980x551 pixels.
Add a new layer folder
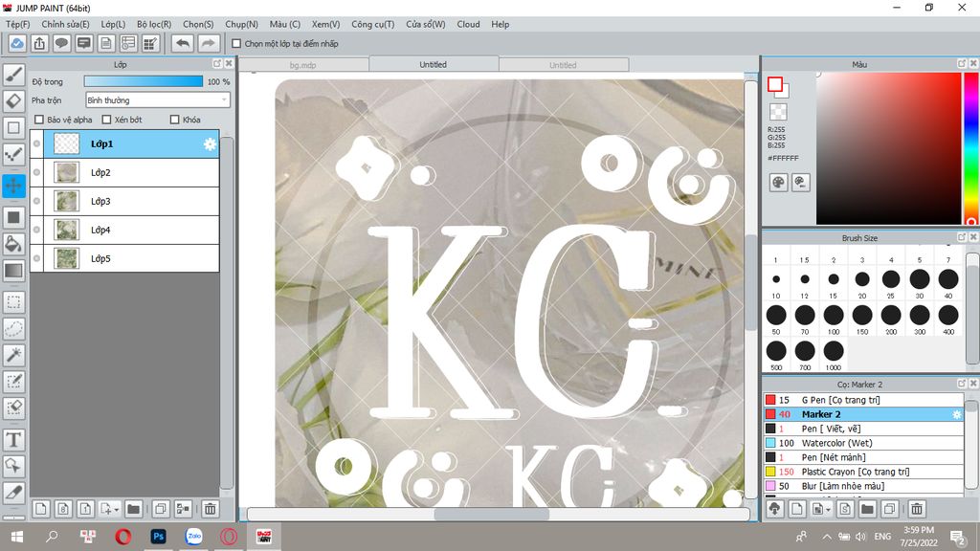pos(133,509)
